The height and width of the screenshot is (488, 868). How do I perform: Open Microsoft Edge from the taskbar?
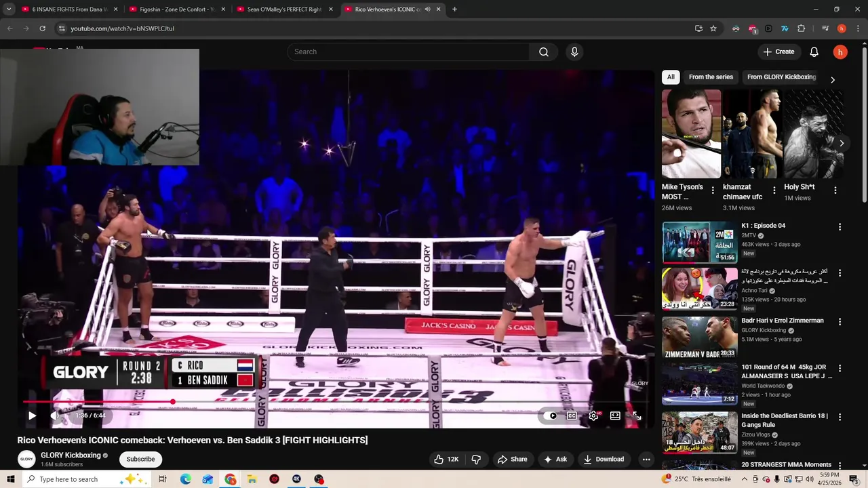coord(186,479)
